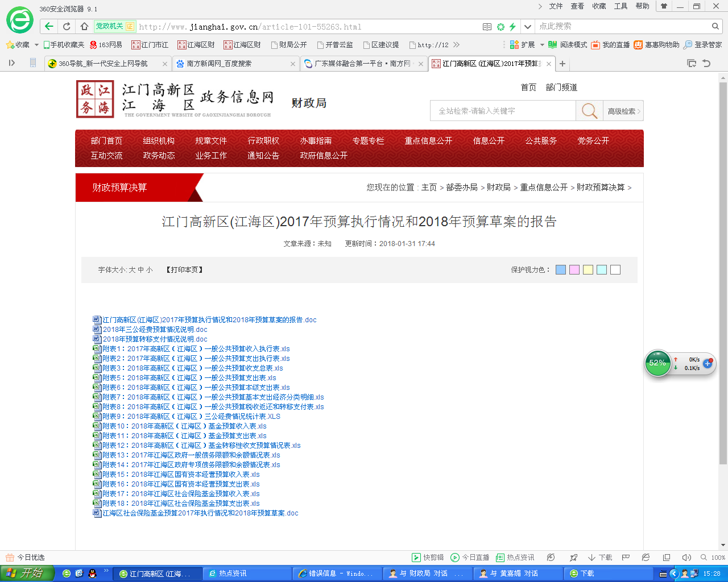Viewport: 728px width, 582px height.
Task: Open the browser home page icon
Action: (84, 26)
